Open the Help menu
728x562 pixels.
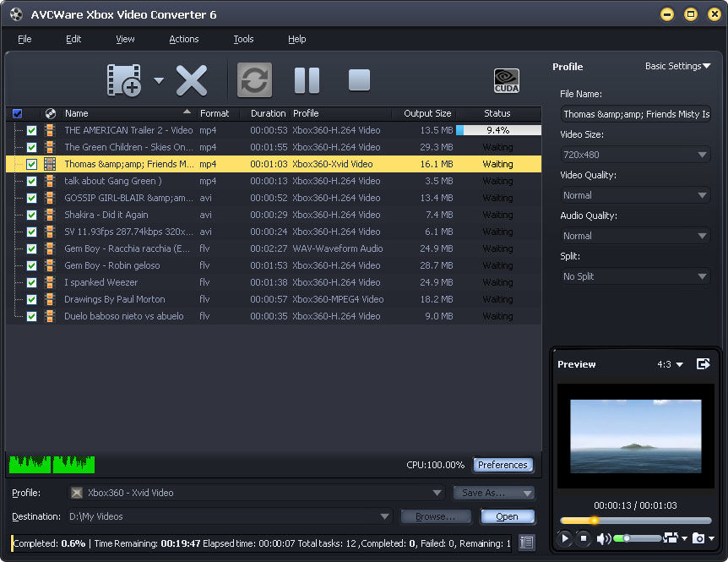pyautogui.click(x=296, y=39)
